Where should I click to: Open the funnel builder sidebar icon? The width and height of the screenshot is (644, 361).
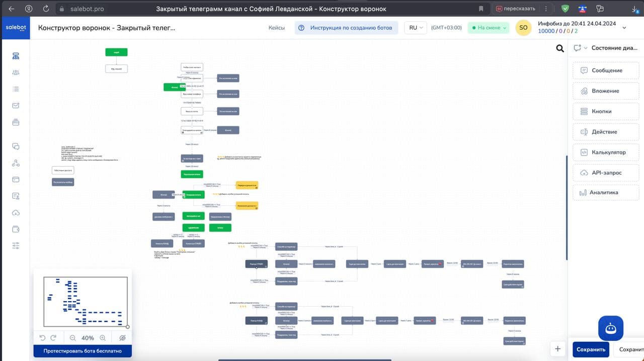[x=16, y=56]
